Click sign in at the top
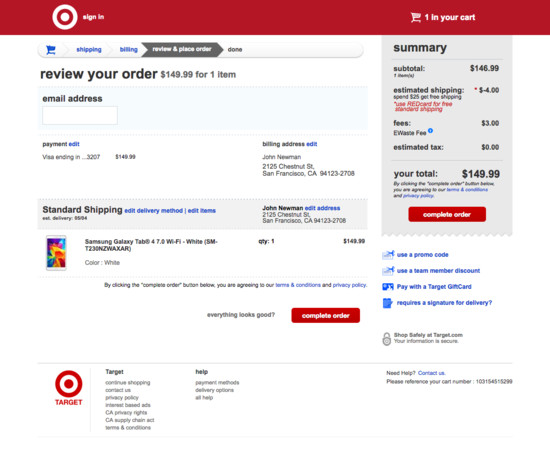550x468 pixels. 93,17
